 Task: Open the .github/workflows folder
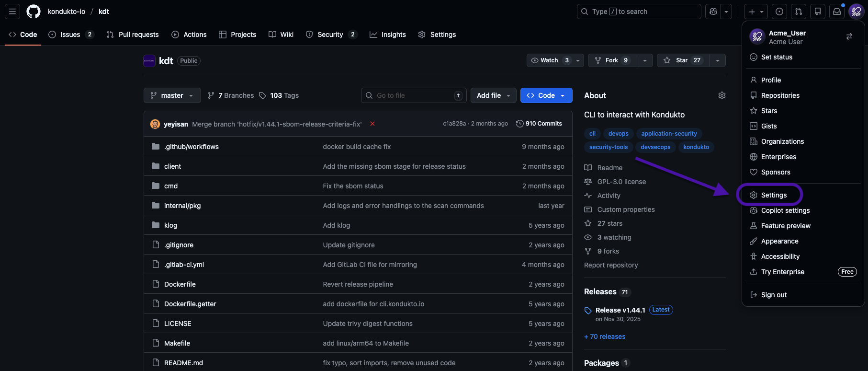tap(192, 147)
